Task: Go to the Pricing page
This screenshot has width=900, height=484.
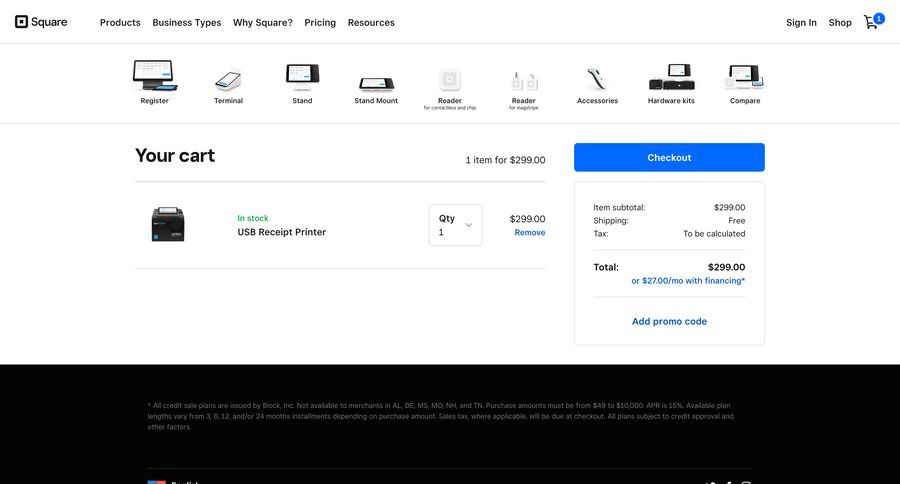Action: pyautogui.click(x=320, y=22)
